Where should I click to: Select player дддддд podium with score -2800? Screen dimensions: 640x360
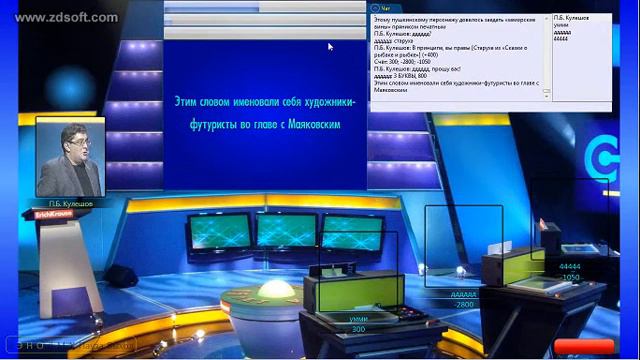[x=464, y=299]
